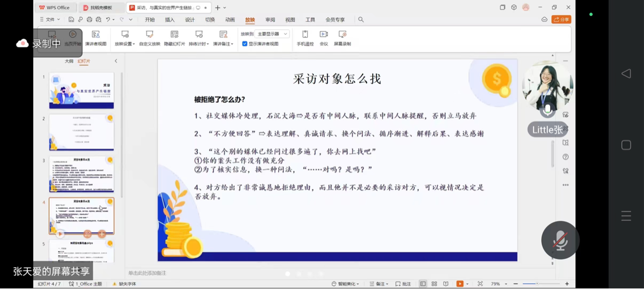Screen dimensions: 644x289
Task: Start Phone Remote control (手机遥控)
Action: pyautogui.click(x=305, y=38)
